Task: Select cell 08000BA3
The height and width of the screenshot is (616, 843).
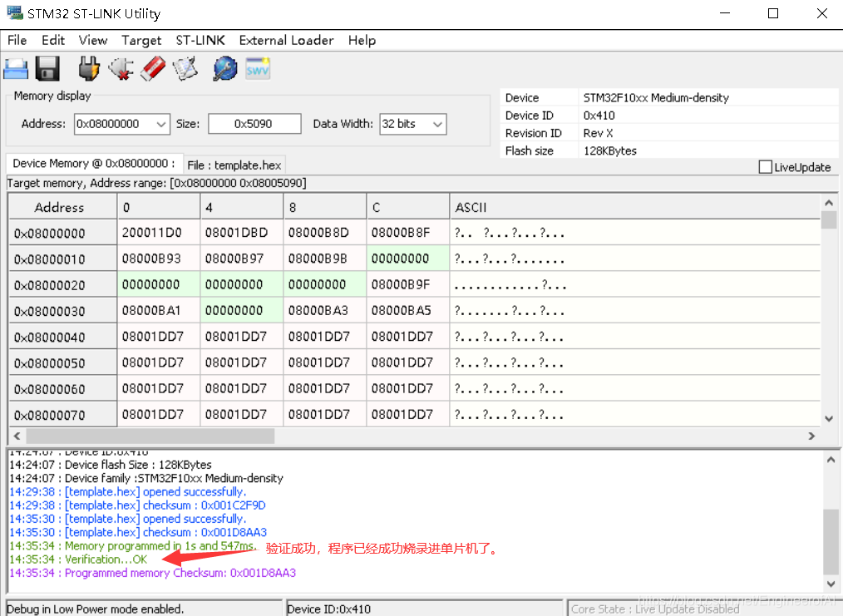Action: coord(325,310)
